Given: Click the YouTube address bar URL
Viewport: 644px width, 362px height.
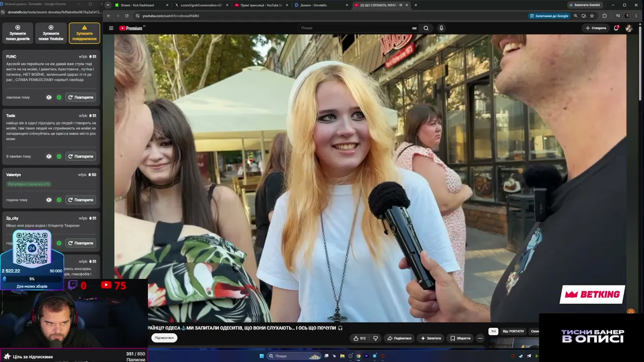Looking at the screenshot, I should (171, 16).
